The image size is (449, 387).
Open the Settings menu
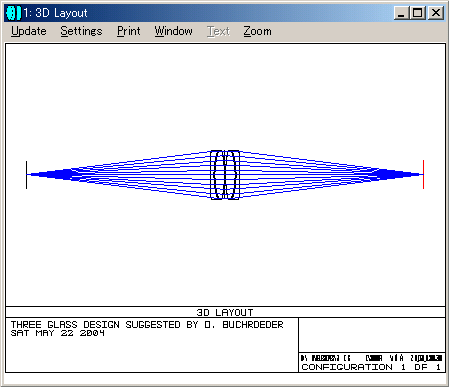[81, 31]
